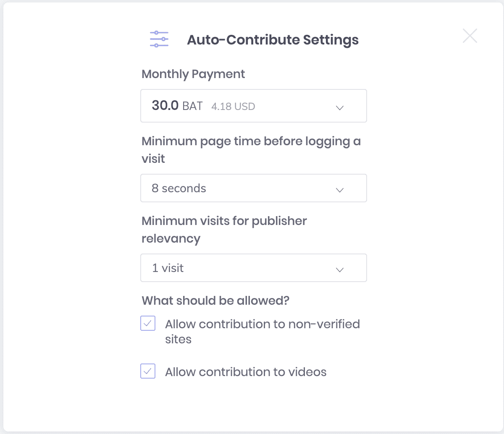
Task: Click the Allow contribution to non-verified sites label
Action: 262,332
